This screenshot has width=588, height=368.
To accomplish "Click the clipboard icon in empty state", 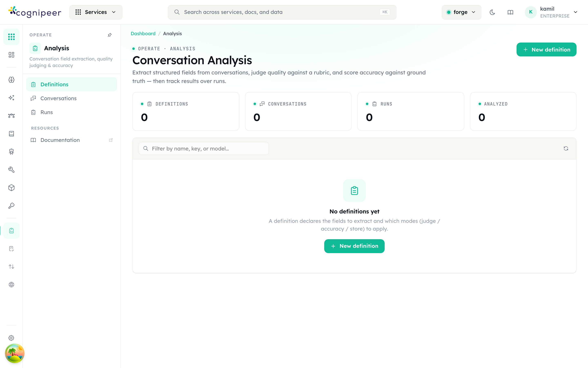I will click(x=354, y=191).
